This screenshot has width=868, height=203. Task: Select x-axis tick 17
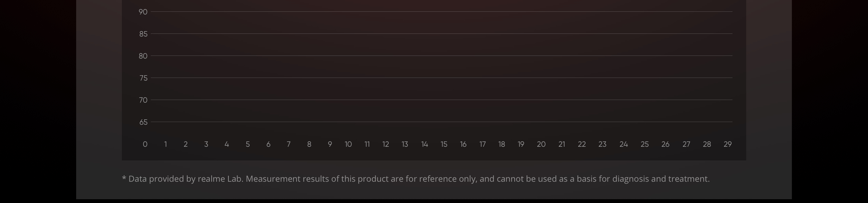tap(482, 144)
